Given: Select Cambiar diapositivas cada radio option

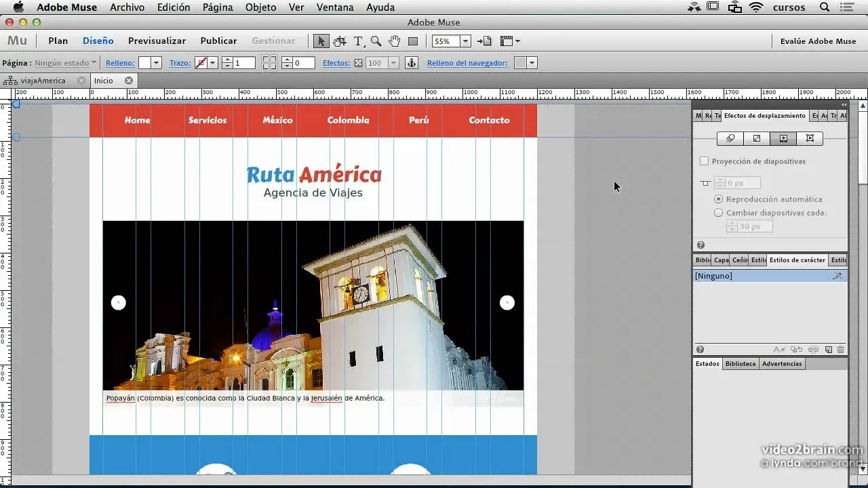Looking at the screenshot, I should coord(718,213).
